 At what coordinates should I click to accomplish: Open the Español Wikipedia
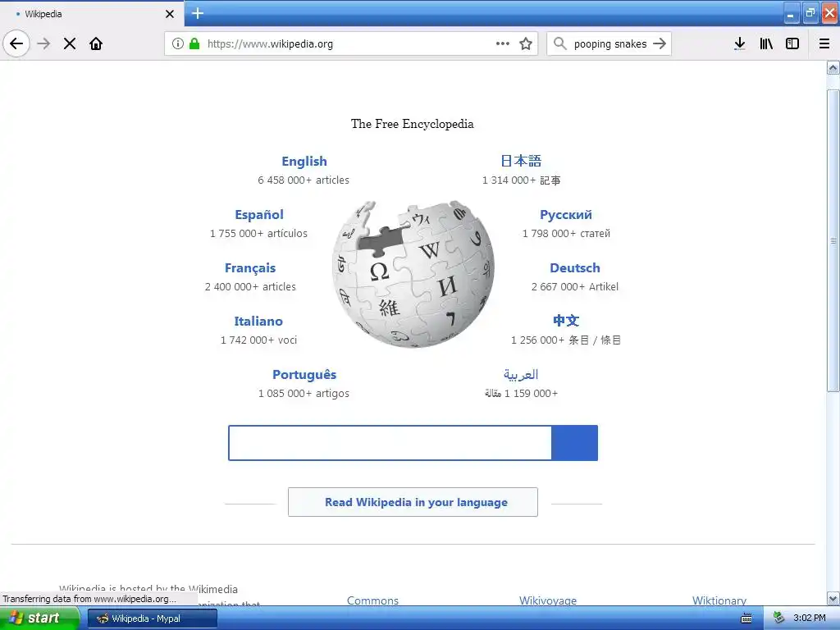(x=258, y=214)
